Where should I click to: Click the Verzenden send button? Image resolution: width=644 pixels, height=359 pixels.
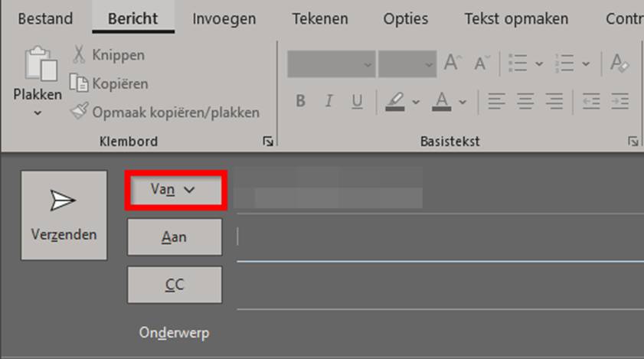click(x=64, y=215)
